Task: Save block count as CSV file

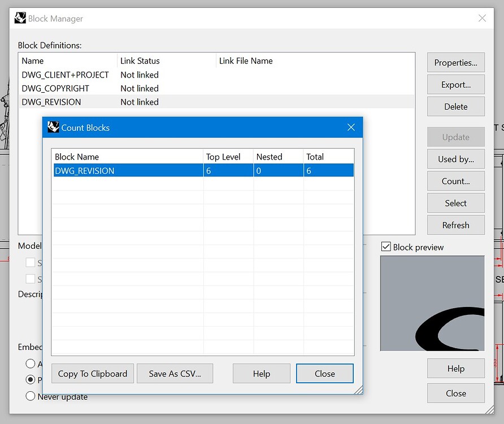Action: click(x=175, y=373)
